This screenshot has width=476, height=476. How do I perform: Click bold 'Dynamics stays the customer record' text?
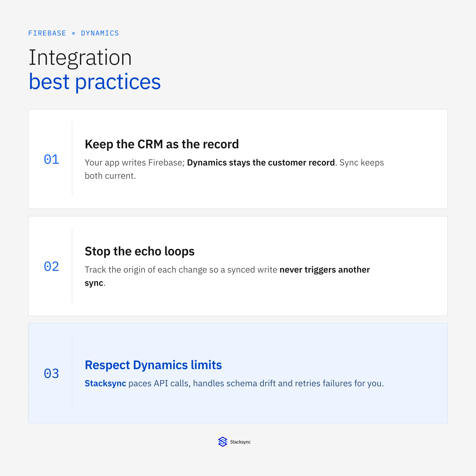261,163
